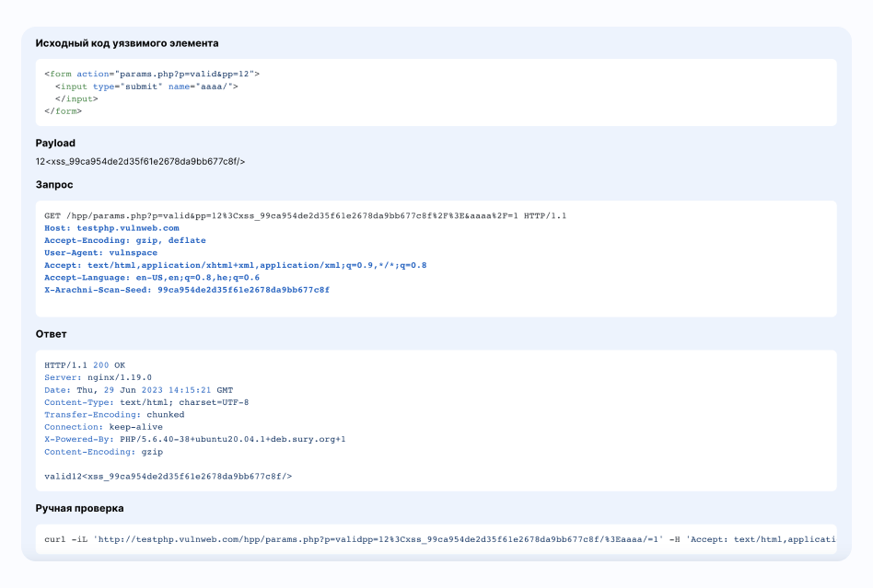Click the X-Powered-By PHP header line
This screenshot has height=588, width=873.
coord(194,440)
